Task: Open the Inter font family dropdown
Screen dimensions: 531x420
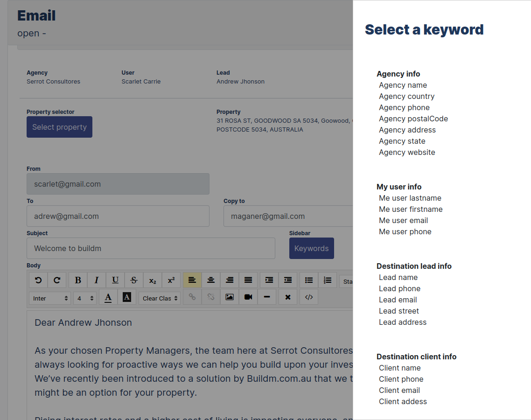Action: point(50,297)
